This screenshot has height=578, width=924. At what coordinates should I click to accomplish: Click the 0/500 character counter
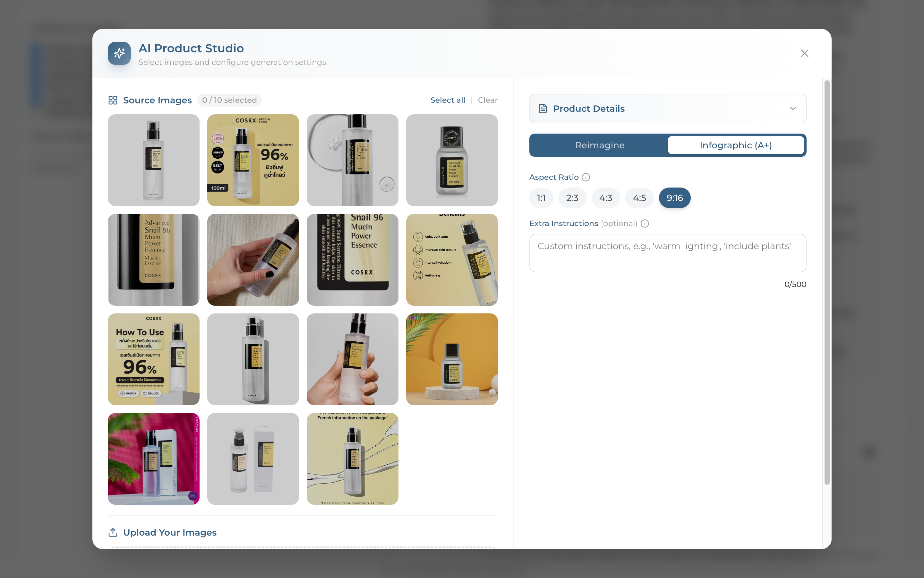795,285
